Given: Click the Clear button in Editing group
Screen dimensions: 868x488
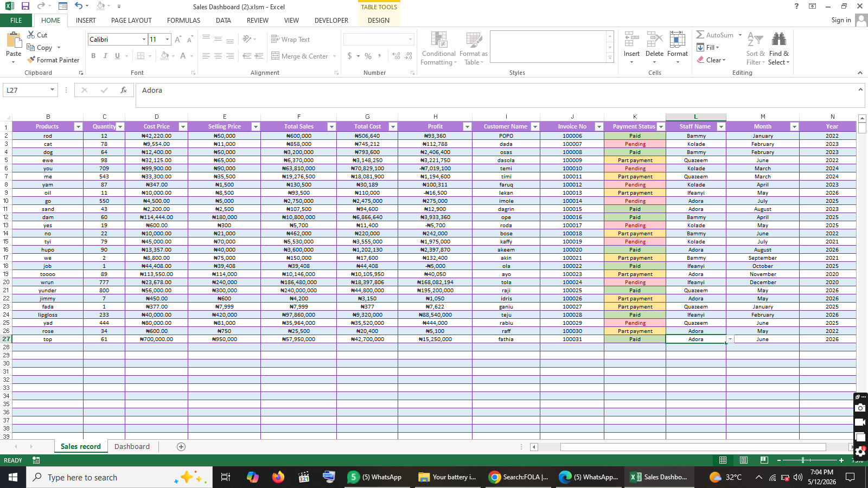Looking at the screenshot, I should click(x=710, y=60).
